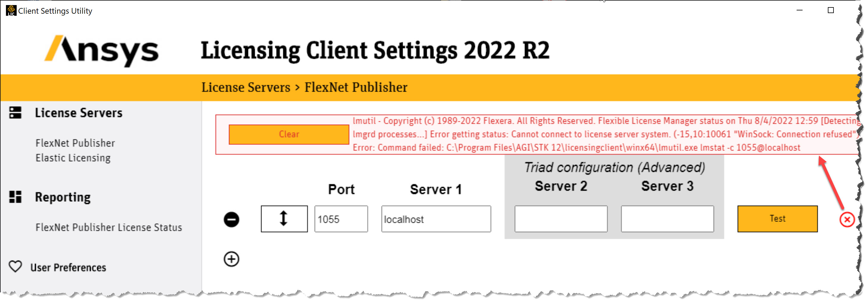The image size is (868, 304).
Task: Click the Port field showing 1055
Action: click(x=341, y=219)
